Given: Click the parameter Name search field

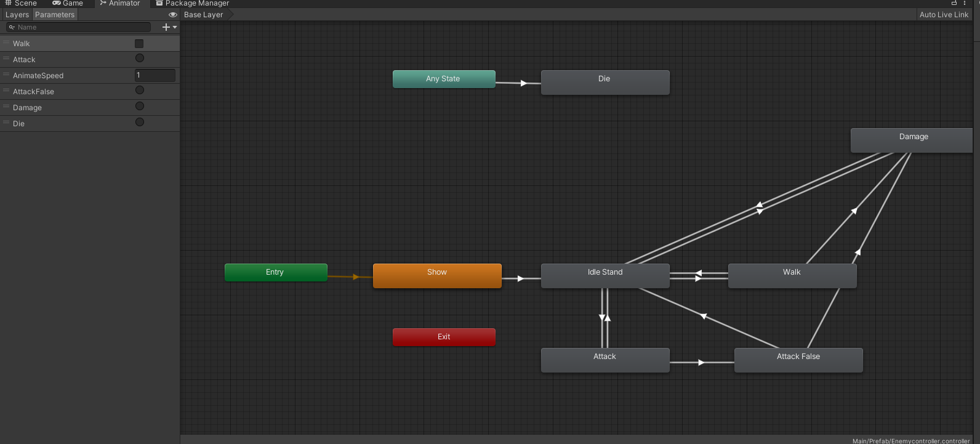Looking at the screenshot, I should 78,27.
